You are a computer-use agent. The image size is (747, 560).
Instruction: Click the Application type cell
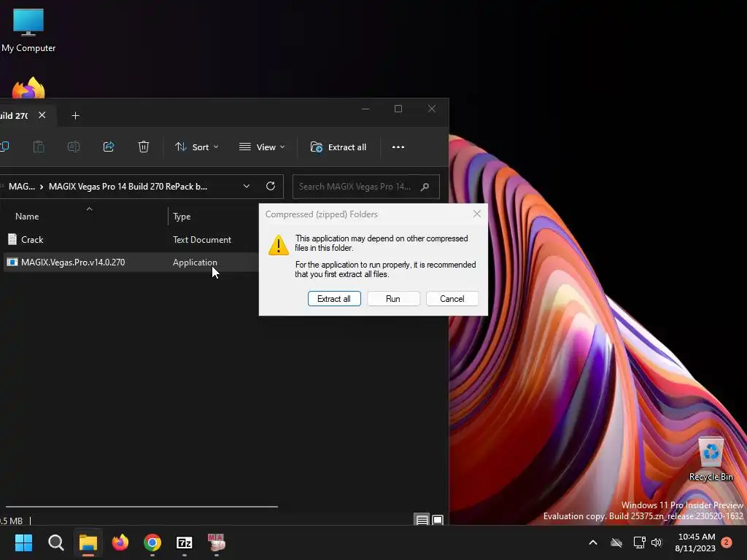coord(195,262)
